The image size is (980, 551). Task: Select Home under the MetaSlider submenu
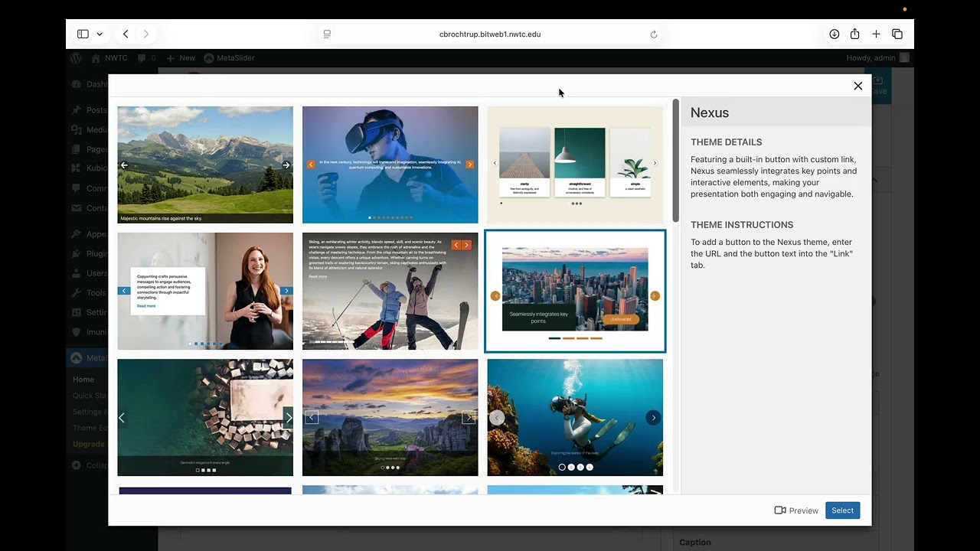[x=83, y=380]
